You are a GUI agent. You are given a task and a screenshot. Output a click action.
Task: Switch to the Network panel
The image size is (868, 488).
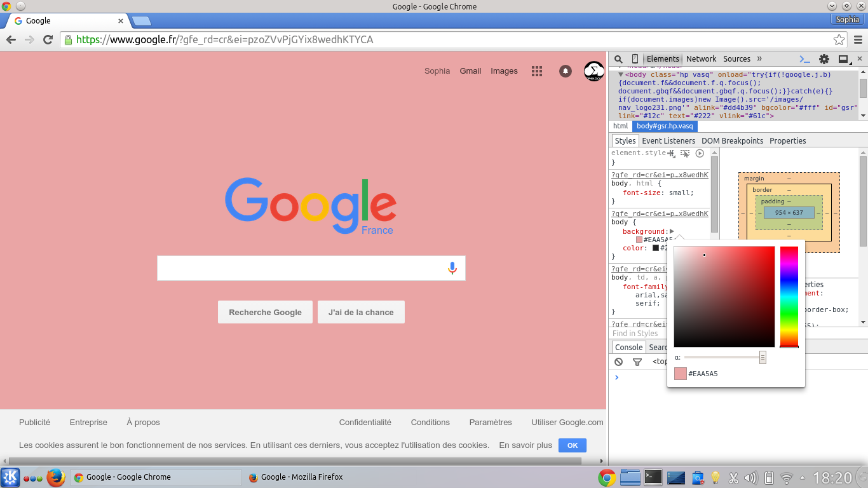701,58
